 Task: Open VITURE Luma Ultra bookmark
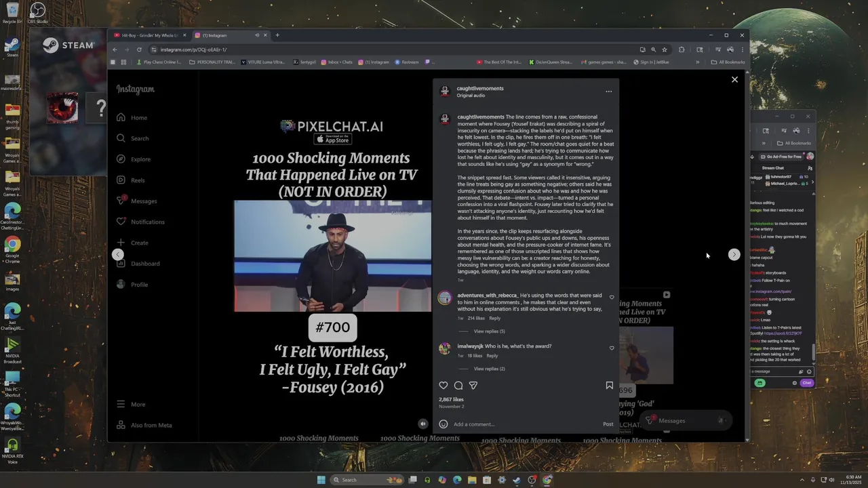point(262,62)
